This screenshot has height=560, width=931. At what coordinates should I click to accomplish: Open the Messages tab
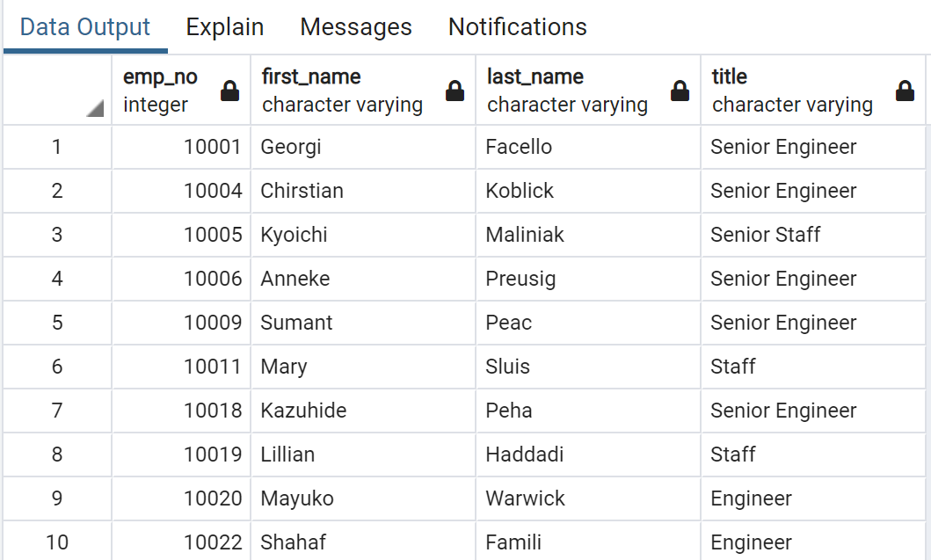(355, 27)
